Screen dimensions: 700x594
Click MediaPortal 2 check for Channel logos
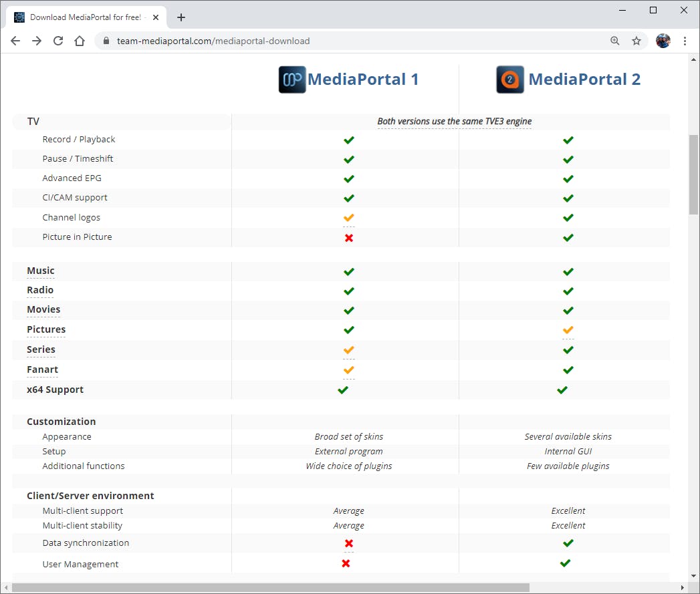coord(568,218)
